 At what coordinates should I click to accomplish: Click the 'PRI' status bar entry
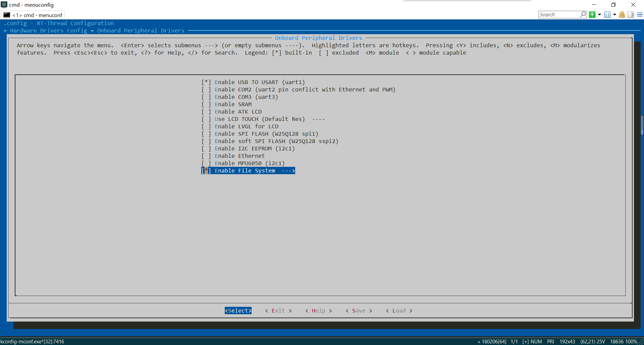[550, 341]
